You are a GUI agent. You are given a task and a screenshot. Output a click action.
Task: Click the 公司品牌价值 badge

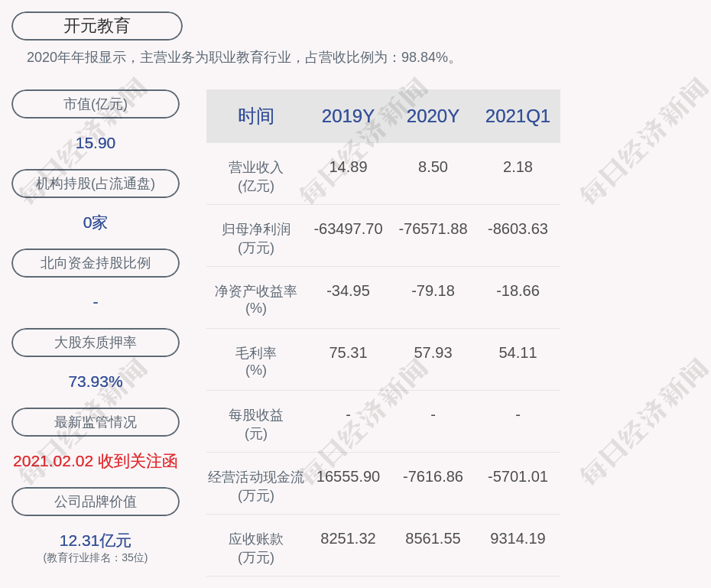point(95,502)
